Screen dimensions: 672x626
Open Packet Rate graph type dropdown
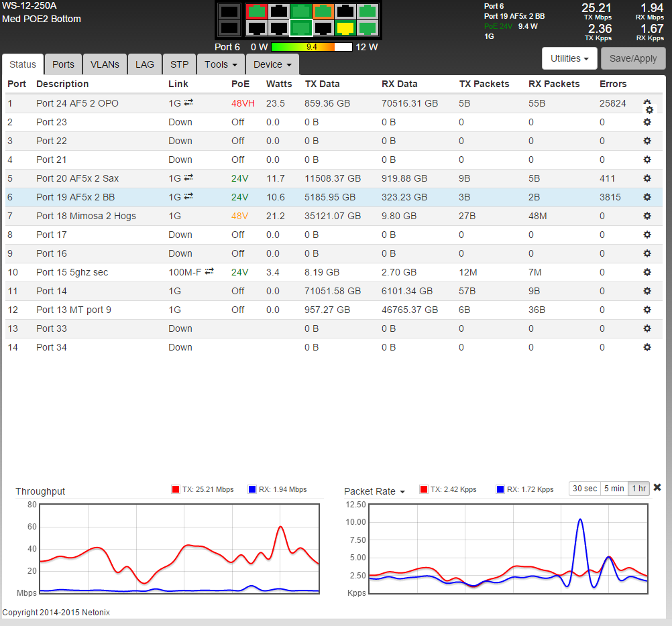coord(374,491)
